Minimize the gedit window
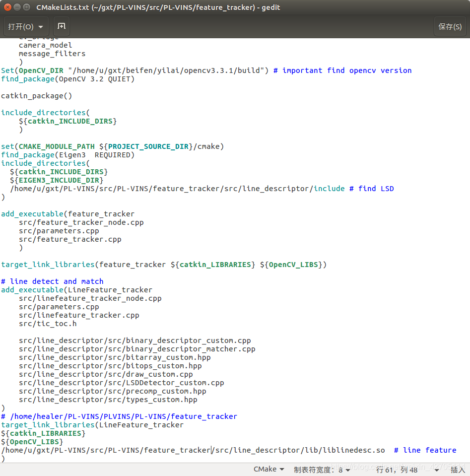The image size is (470, 476). pyautogui.click(x=17, y=7)
